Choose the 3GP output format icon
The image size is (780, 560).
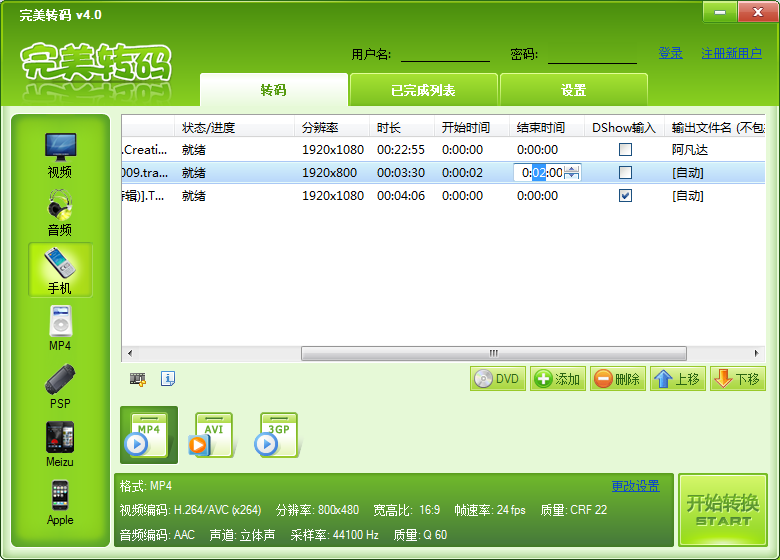(277, 435)
